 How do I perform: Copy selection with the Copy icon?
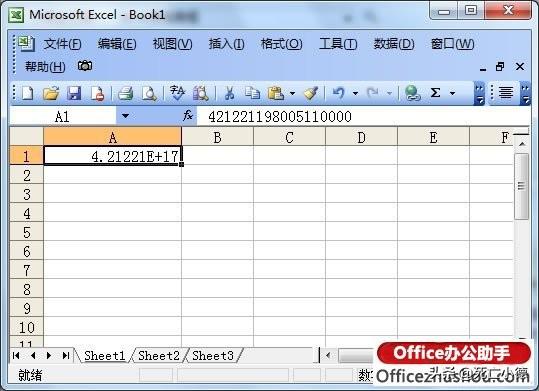coord(252,93)
